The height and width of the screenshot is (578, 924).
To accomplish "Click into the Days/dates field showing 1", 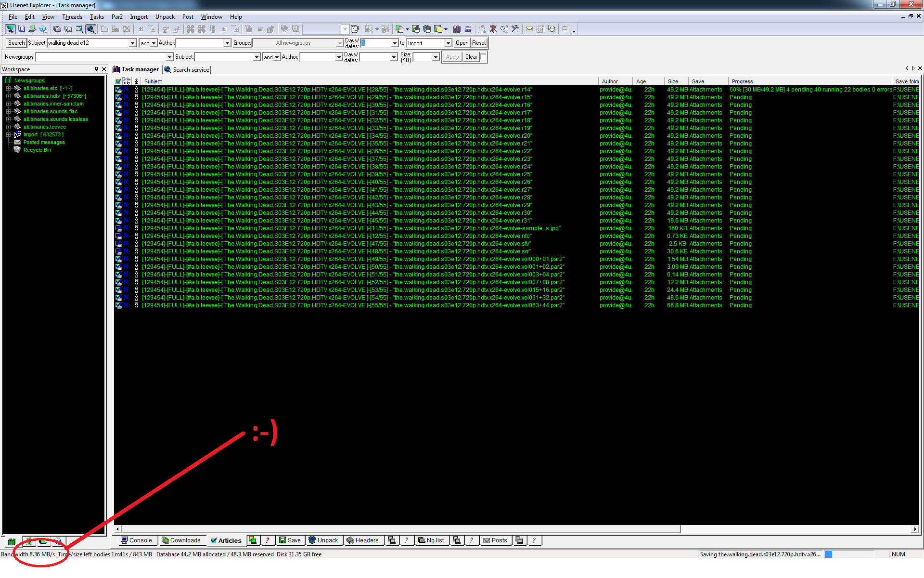I will point(376,43).
